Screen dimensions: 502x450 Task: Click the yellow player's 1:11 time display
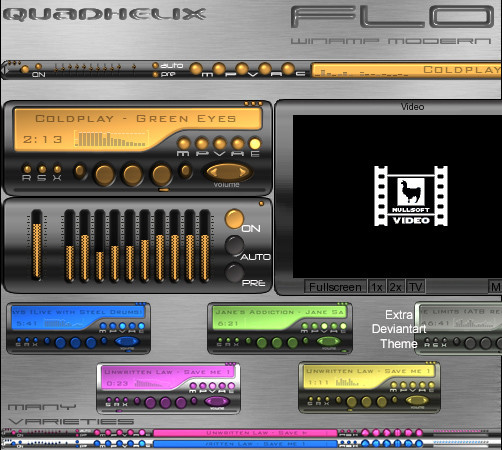[318, 382]
